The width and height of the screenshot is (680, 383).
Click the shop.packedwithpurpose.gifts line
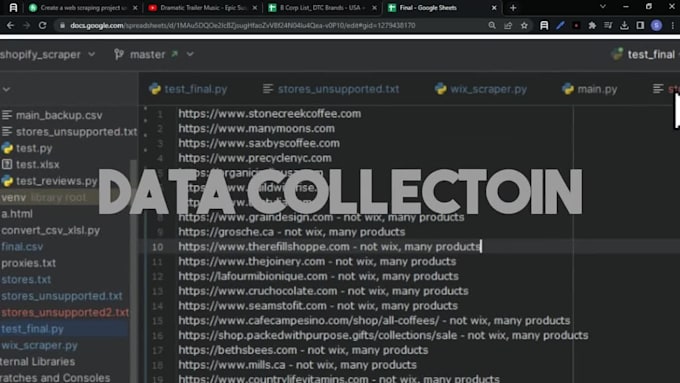[383, 335]
